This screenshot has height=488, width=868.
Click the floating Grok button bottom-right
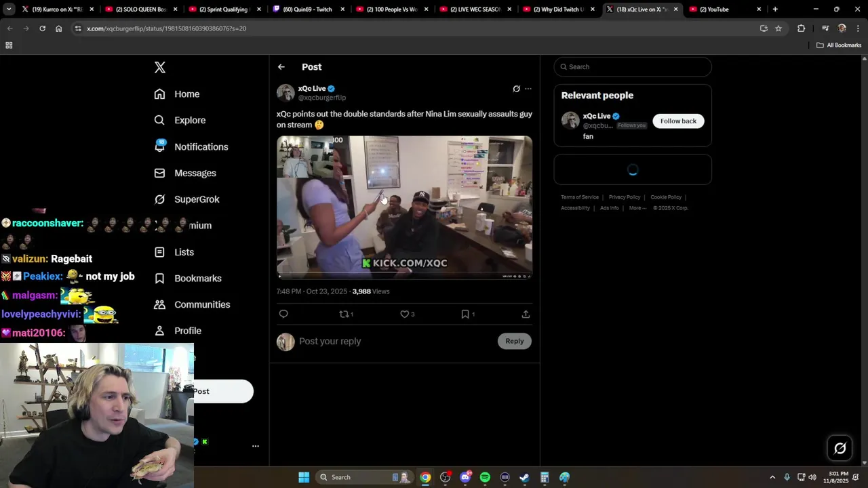point(840,448)
